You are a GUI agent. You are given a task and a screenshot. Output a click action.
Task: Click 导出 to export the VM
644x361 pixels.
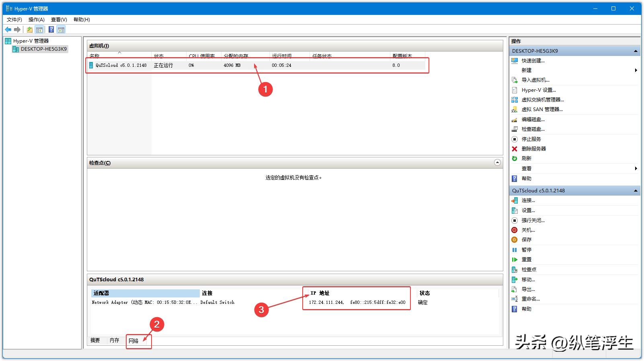tap(528, 289)
